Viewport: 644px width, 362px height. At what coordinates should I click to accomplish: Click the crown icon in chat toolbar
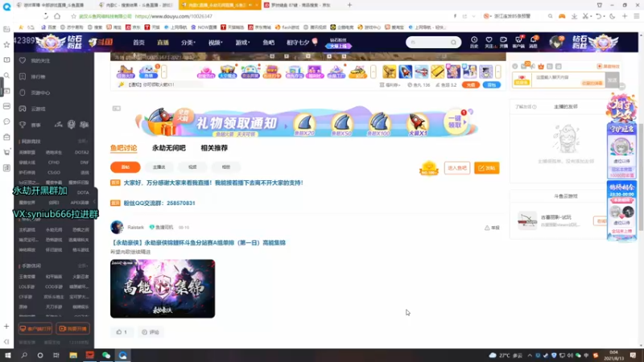541,66
